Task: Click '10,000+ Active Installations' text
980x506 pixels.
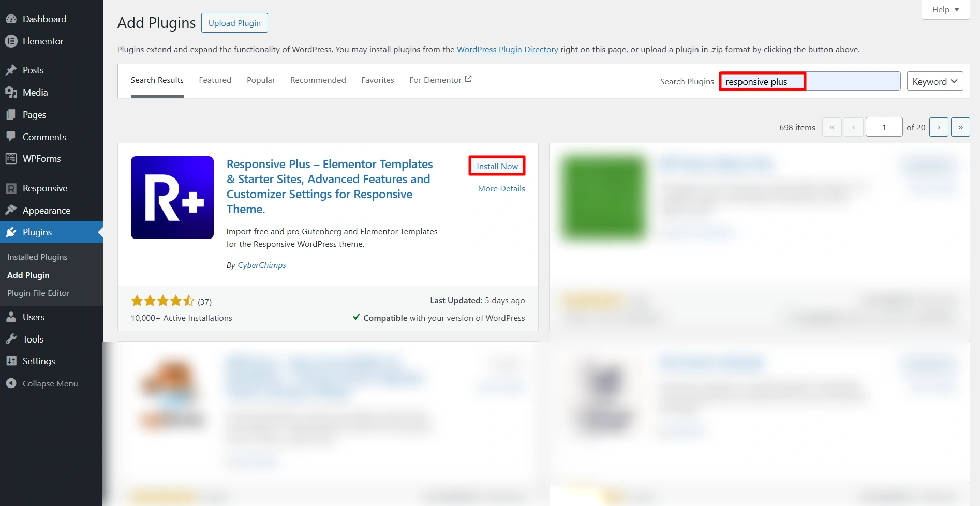Action: (182, 318)
